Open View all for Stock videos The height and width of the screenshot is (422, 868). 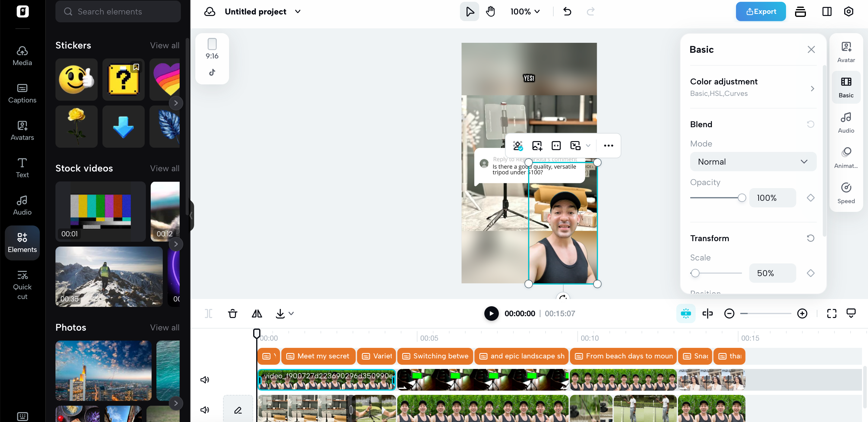coord(165,168)
